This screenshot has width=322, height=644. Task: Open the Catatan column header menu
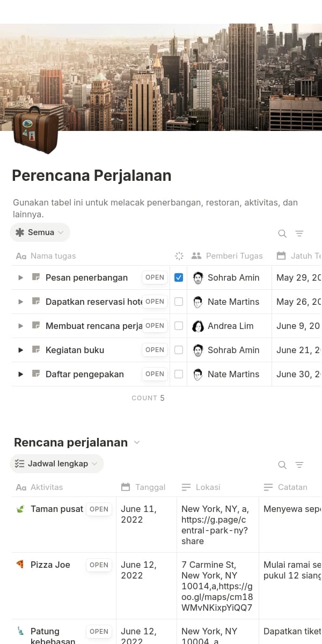(293, 487)
